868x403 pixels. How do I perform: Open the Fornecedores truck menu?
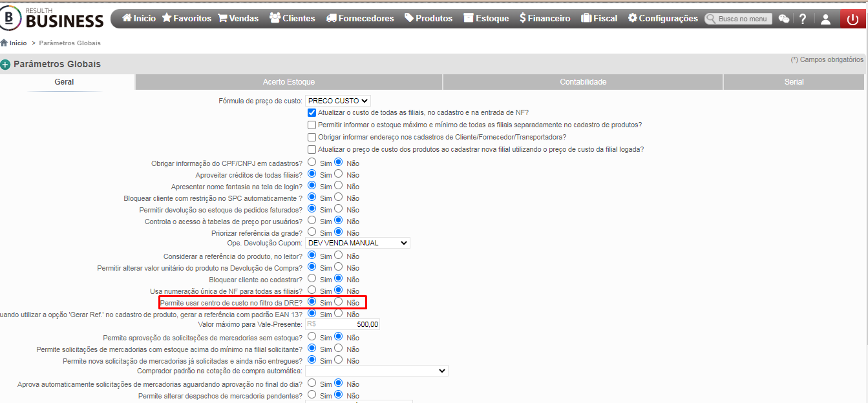(x=360, y=19)
